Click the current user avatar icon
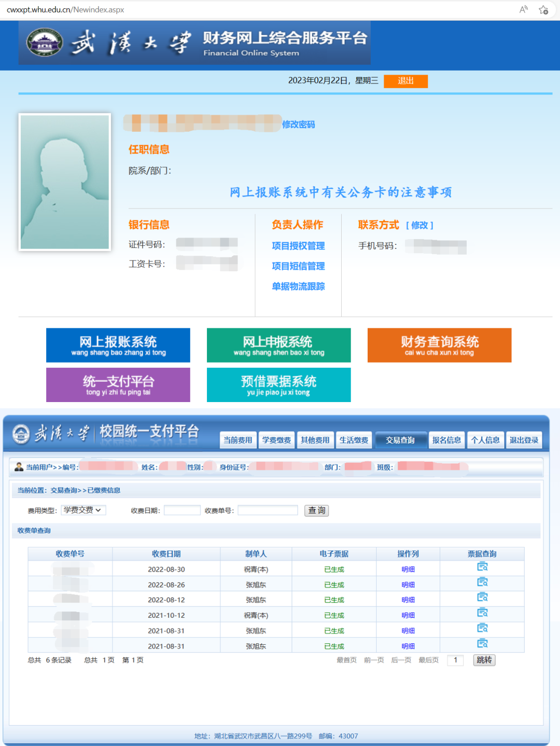 click(19, 467)
